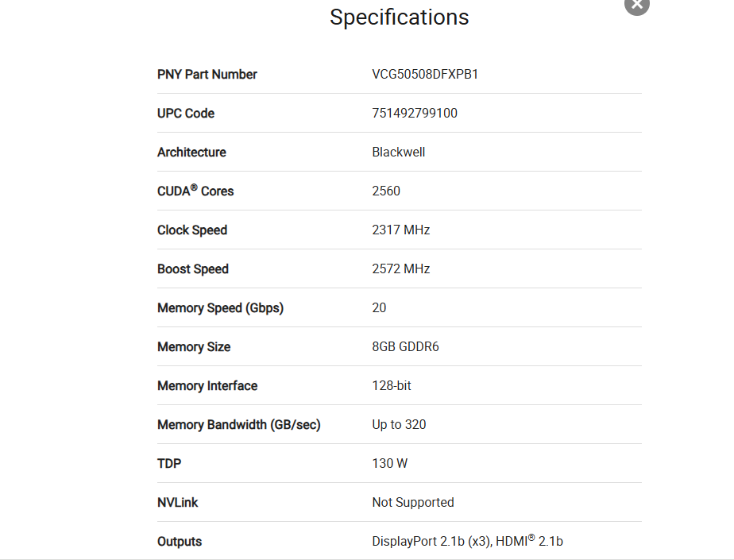Viewport: 734px width, 560px height.
Task: Click the Up to 320 bandwidth value
Action: click(x=399, y=424)
